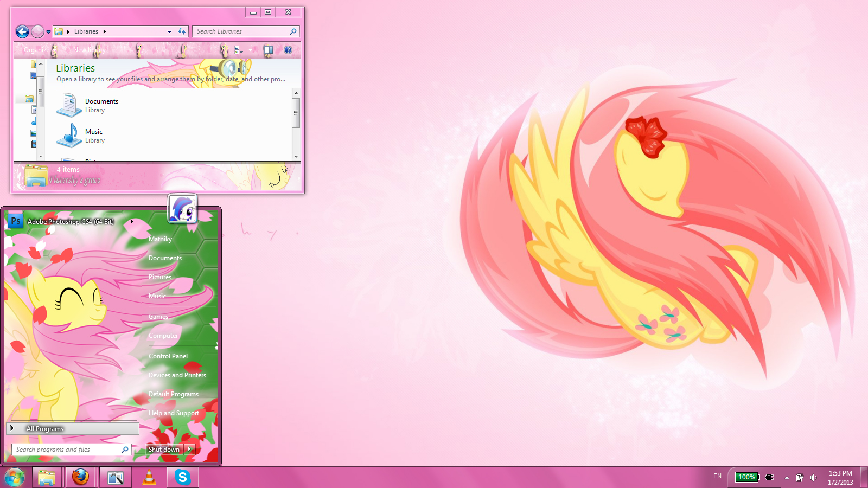Click the power plug tray icon

pos(800,478)
